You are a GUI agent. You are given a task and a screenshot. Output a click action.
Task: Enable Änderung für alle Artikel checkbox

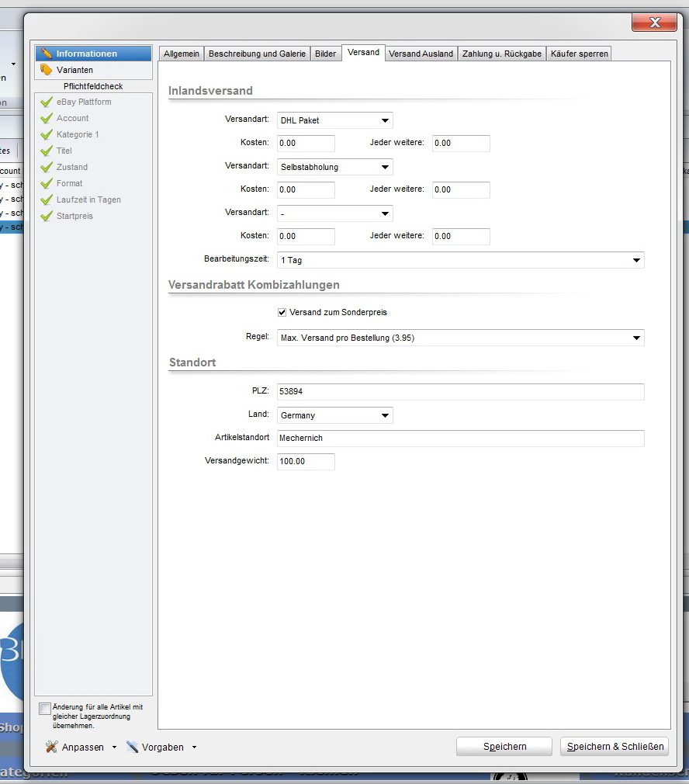pyautogui.click(x=45, y=708)
